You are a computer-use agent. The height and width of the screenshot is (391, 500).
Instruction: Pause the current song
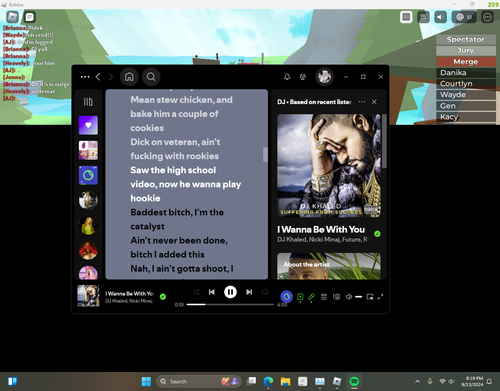[230, 292]
